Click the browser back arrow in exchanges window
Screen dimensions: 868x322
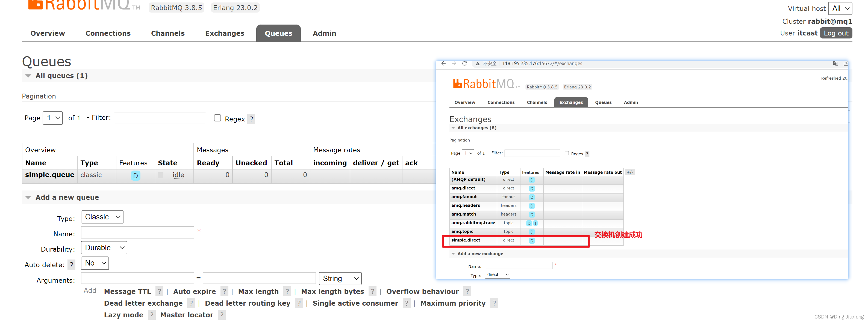tap(443, 63)
